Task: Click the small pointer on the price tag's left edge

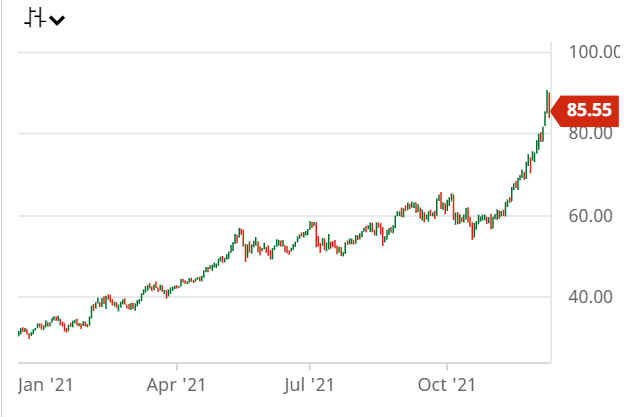Action: [x=555, y=111]
